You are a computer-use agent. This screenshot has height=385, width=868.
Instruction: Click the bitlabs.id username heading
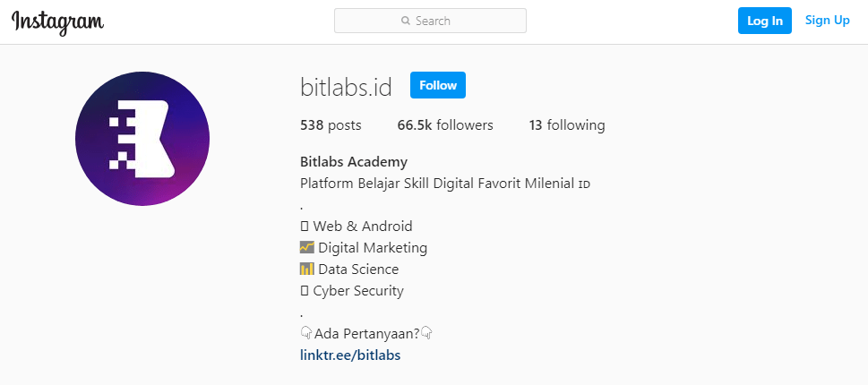347,87
